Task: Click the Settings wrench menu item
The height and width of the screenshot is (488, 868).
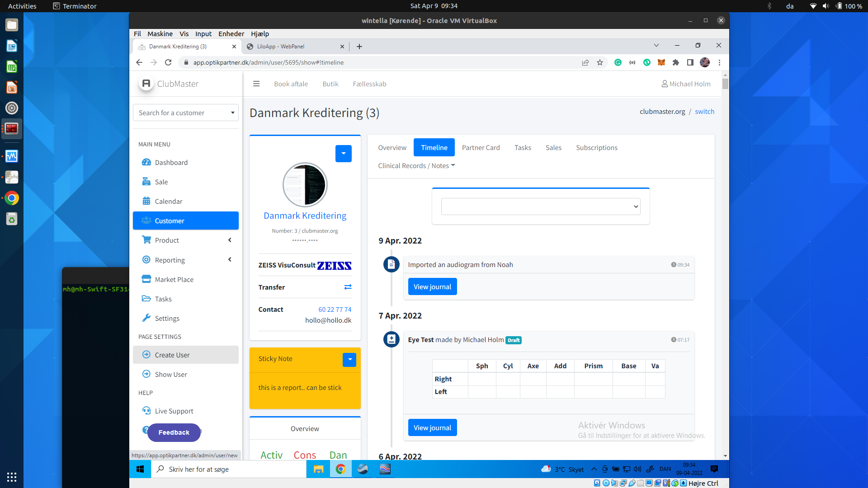Action: coord(167,318)
